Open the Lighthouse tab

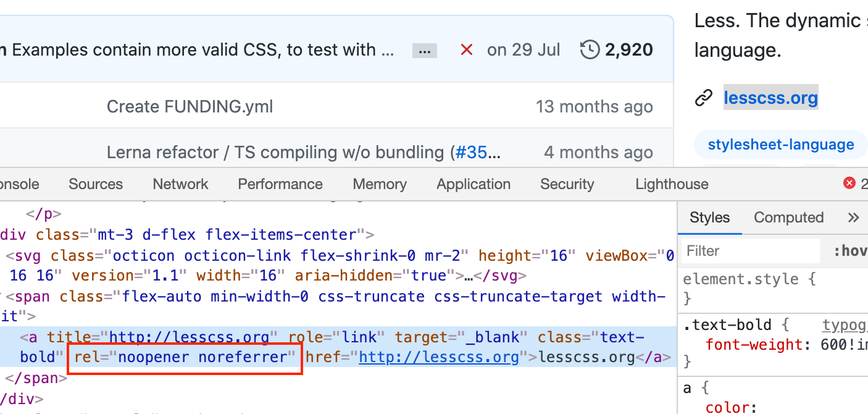pos(672,184)
